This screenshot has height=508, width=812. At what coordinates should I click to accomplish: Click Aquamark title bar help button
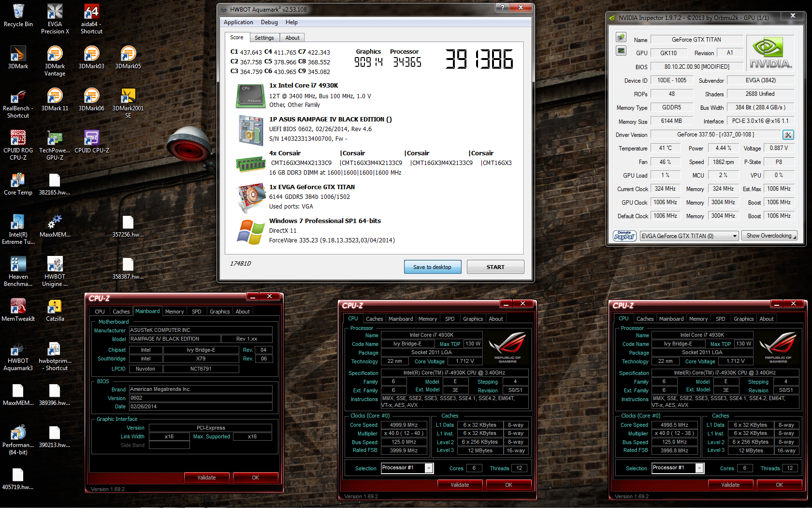[x=503, y=7]
